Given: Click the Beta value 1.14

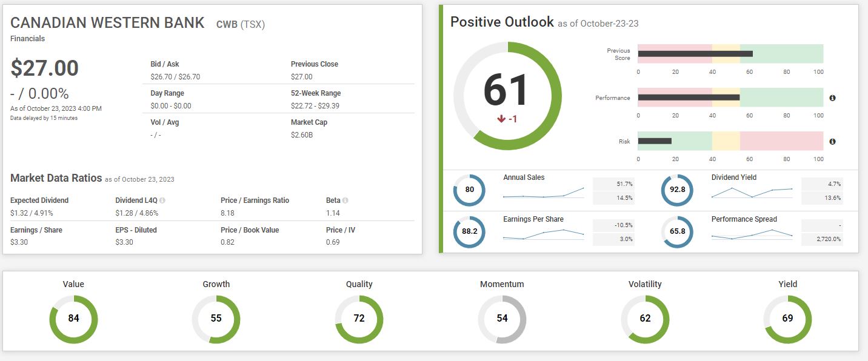Looking at the screenshot, I should pyautogui.click(x=333, y=213).
